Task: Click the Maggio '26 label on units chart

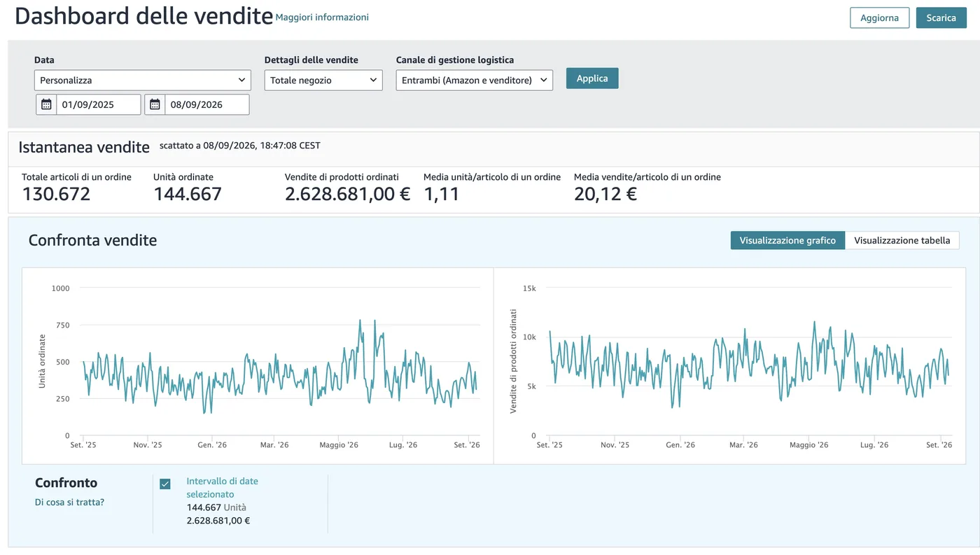Action: (339, 445)
